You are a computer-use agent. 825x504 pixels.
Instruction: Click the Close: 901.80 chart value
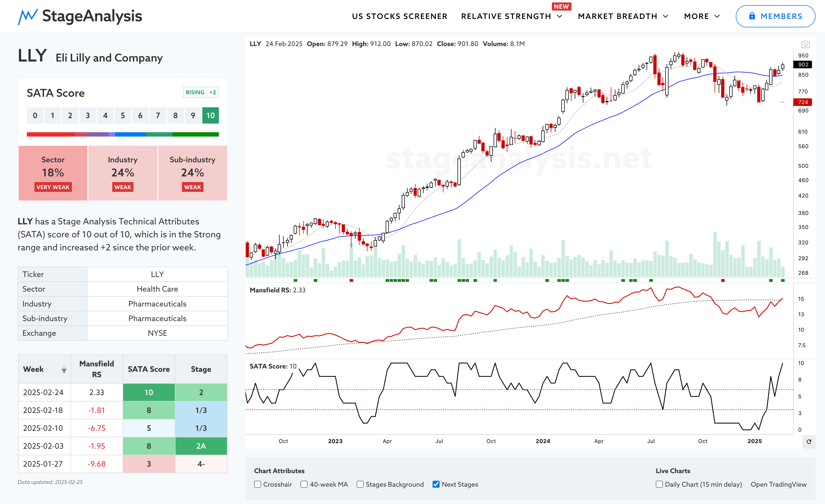(457, 44)
